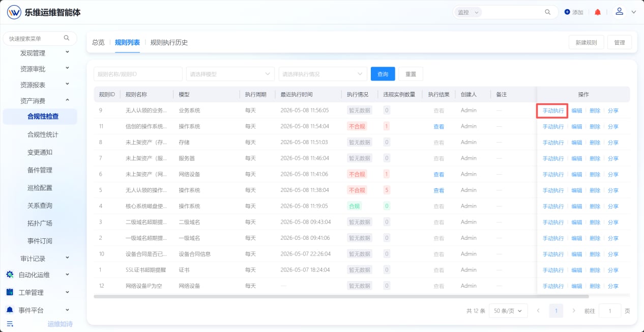Collapse sidebar with the bottom menu icon
644x332 pixels.
10,324
